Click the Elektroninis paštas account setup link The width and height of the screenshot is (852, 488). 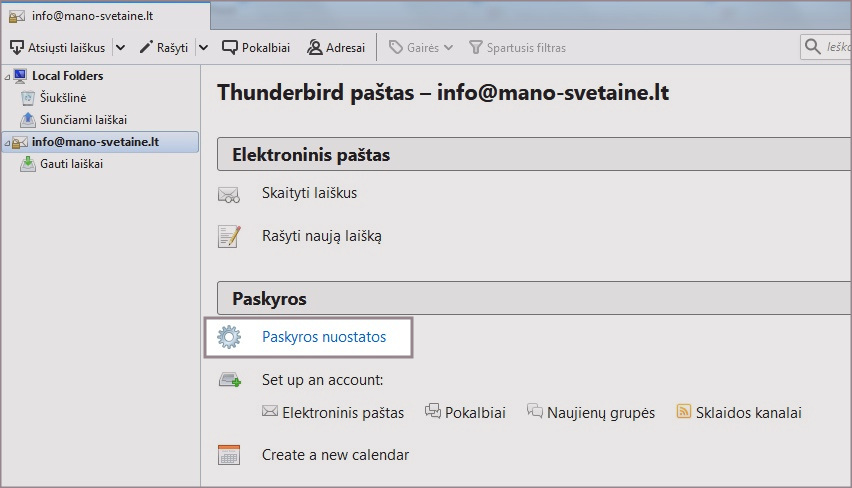coord(343,412)
